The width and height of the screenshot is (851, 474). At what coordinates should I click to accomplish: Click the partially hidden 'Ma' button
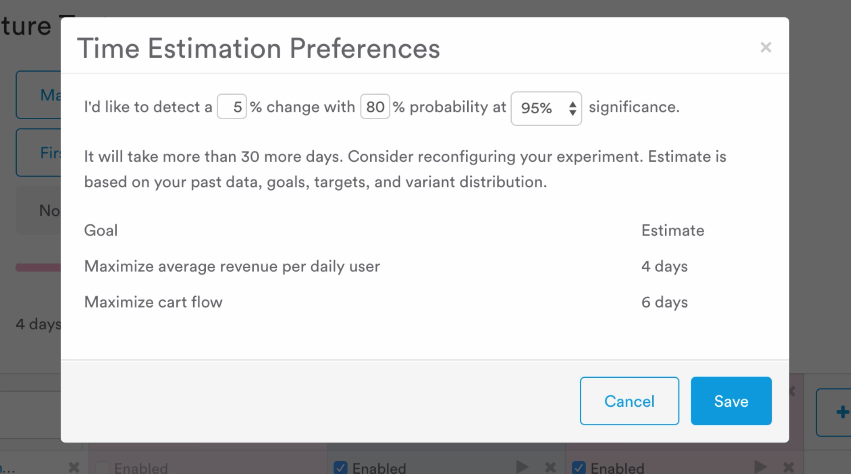[39, 94]
